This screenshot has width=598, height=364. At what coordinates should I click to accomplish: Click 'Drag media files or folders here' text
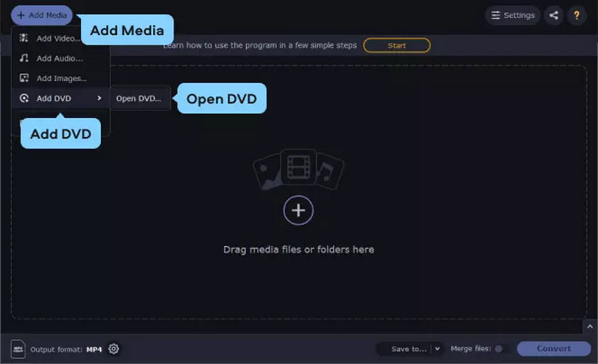(x=299, y=250)
